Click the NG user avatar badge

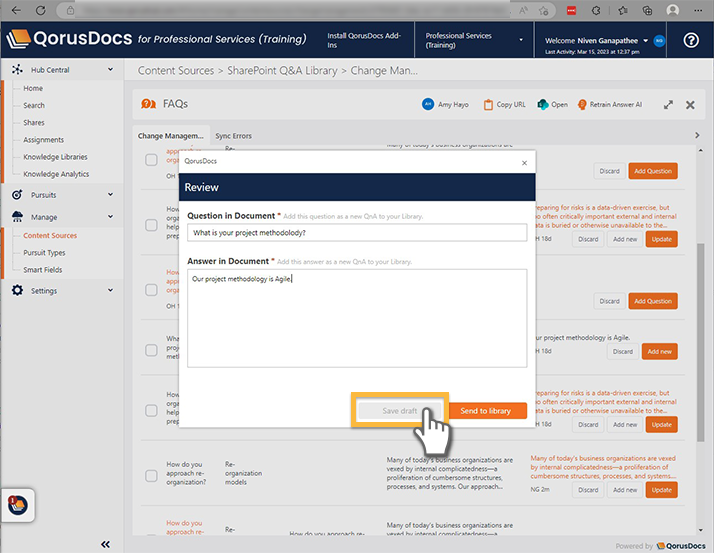659,41
